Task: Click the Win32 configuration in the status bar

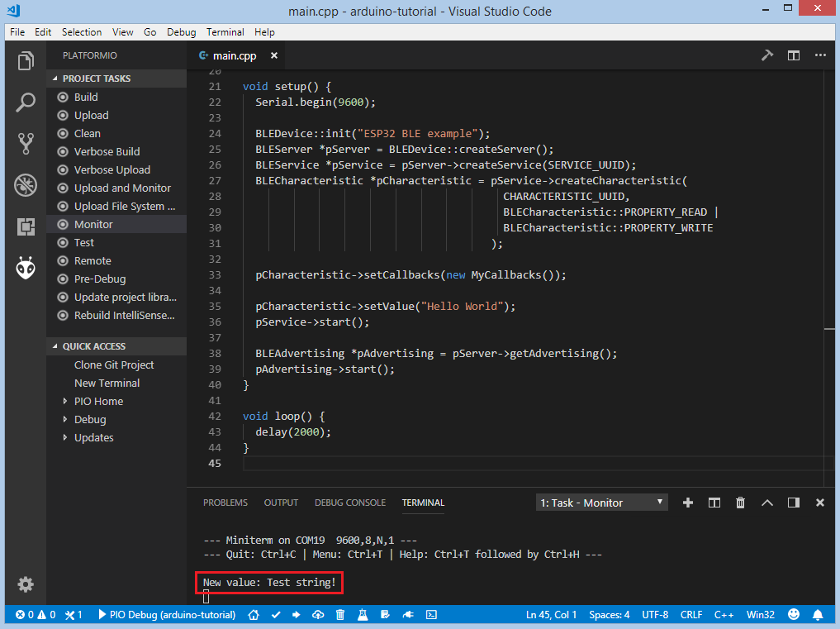Action: 760,614
